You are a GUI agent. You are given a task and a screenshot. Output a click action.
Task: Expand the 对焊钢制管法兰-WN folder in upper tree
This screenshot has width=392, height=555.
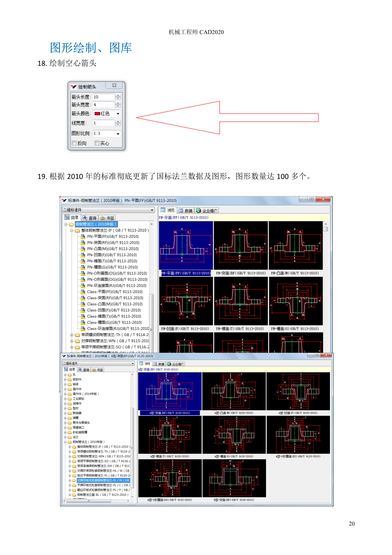tap(72, 341)
